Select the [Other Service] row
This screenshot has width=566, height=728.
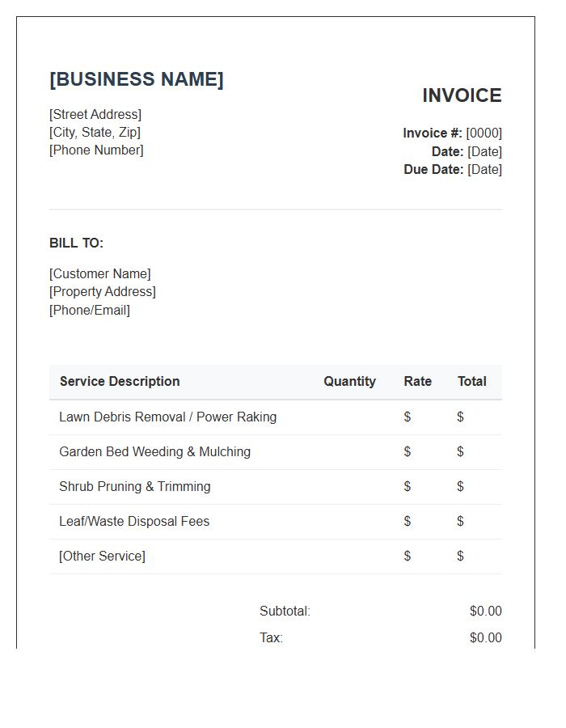tap(276, 557)
